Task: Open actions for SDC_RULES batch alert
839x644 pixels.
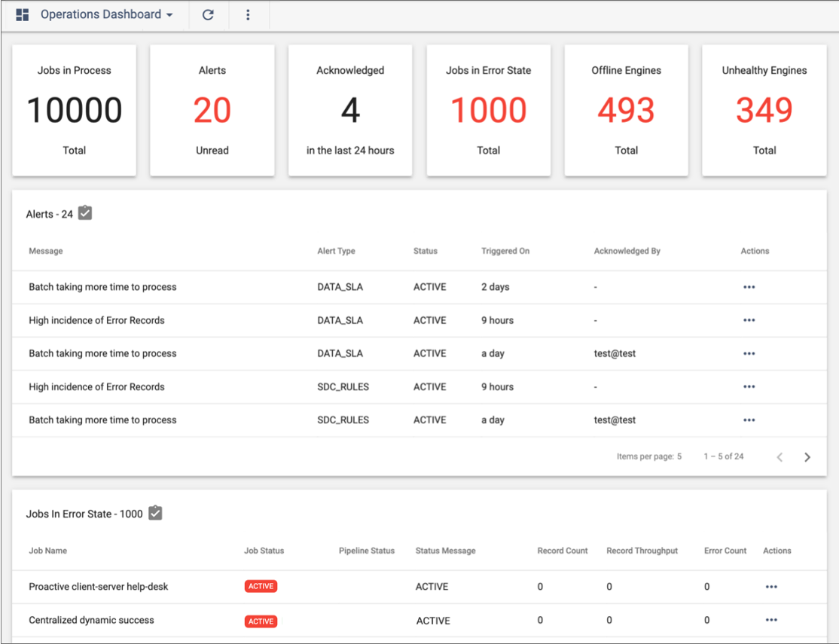Action: pos(749,420)
